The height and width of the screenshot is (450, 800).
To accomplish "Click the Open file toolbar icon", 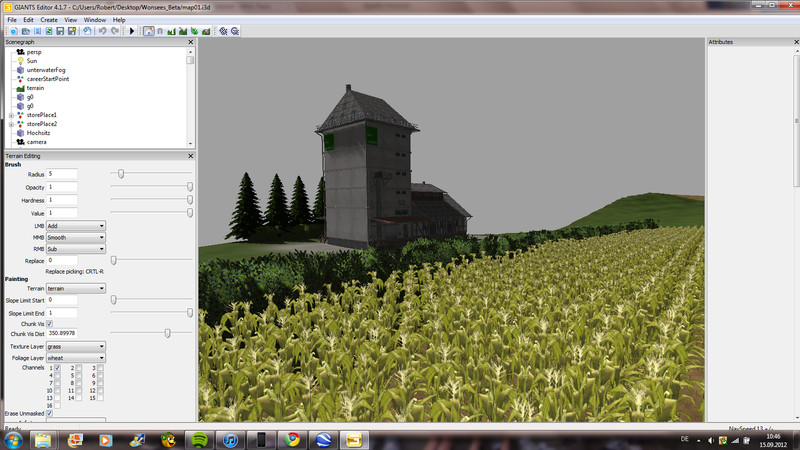I will click(26, 31).
